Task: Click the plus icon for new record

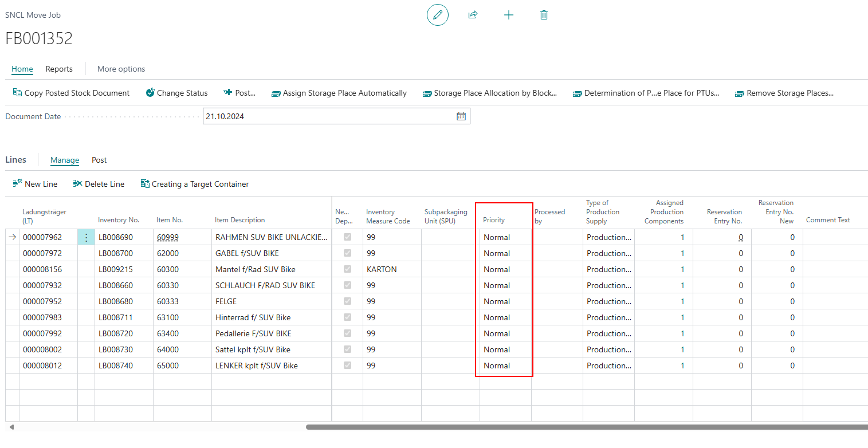Action: pos(508,15)
